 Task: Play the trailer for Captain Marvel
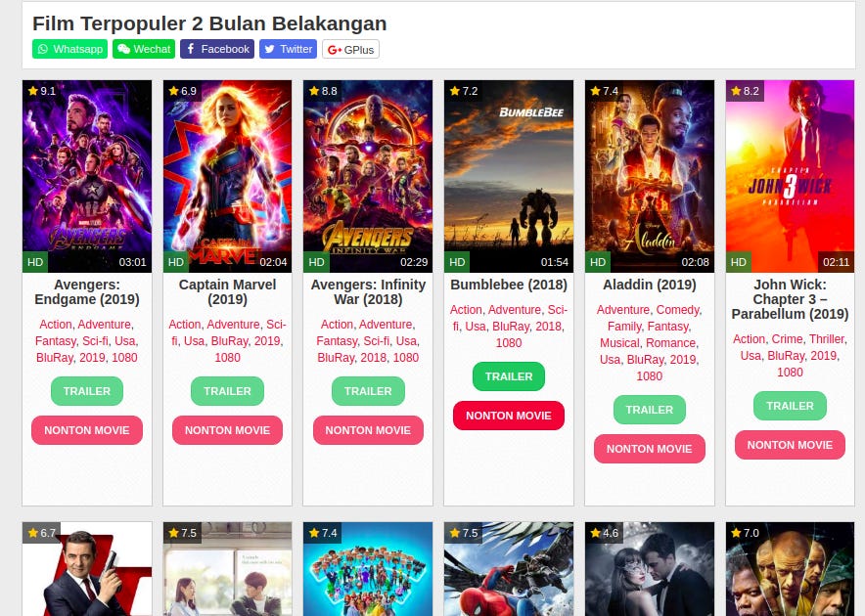point(227,391)
